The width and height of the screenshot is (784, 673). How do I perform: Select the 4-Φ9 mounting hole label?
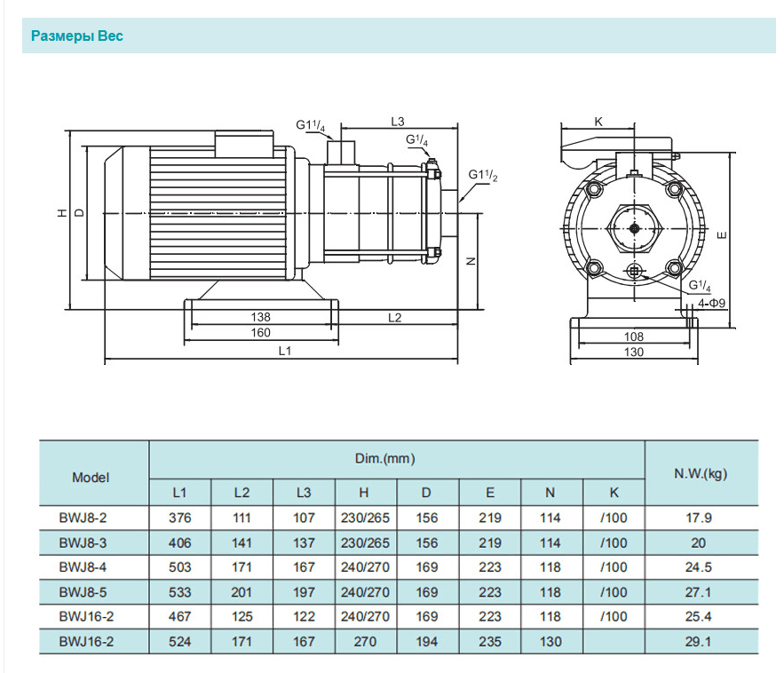711,303
